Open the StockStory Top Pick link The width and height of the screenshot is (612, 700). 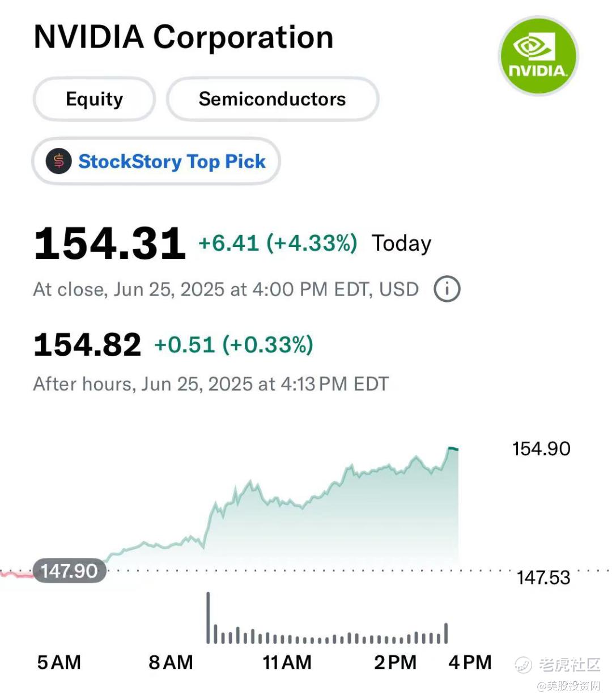click(x=172, y=161)
